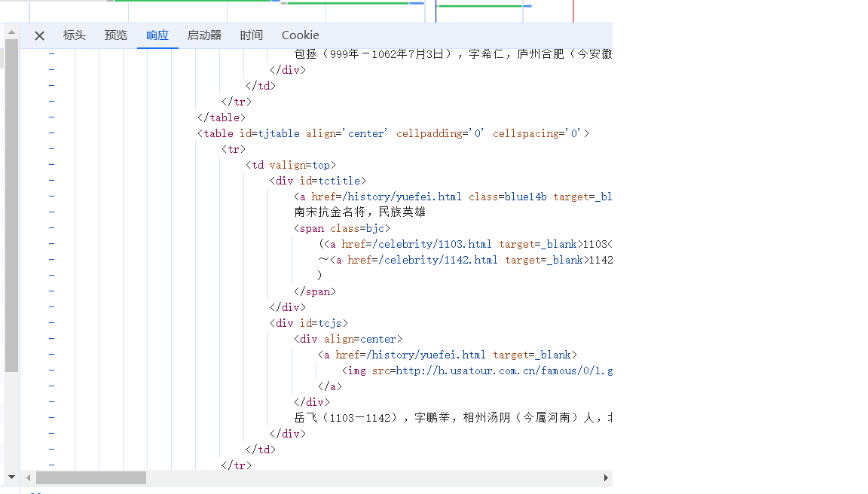Show the 时间 tab
Image resolution: width=868 pixels, height=494 pixels.
252,35
